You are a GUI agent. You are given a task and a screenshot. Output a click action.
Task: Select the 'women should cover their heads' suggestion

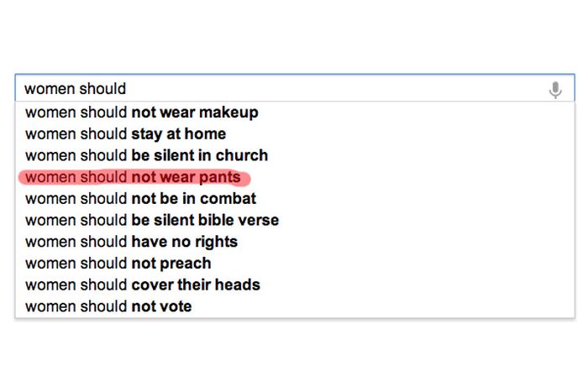pos(142,285)
